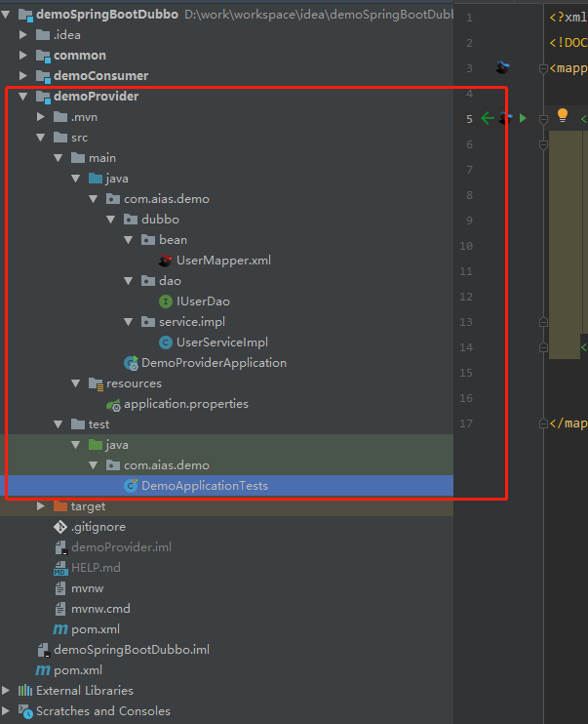Toggle the code fold marker on line 17
Image resolution: width=588 pixels, height=724 pixels.
(543, 423)
